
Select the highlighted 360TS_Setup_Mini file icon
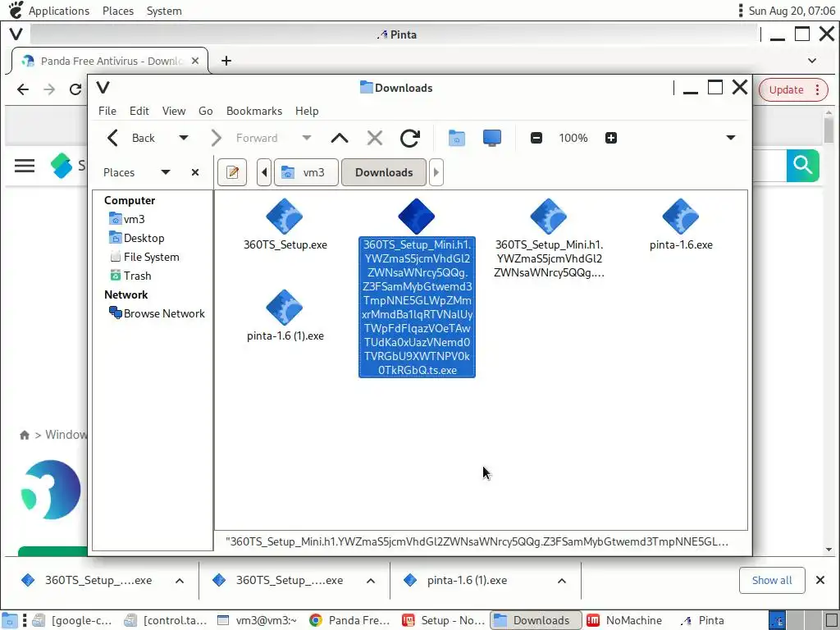tap(416, 217)
